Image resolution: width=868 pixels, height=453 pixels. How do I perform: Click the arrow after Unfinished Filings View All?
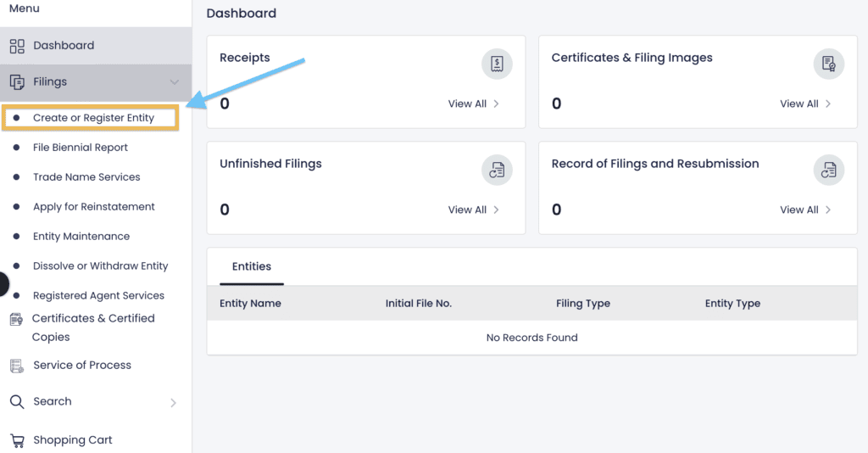pos(496,210)
